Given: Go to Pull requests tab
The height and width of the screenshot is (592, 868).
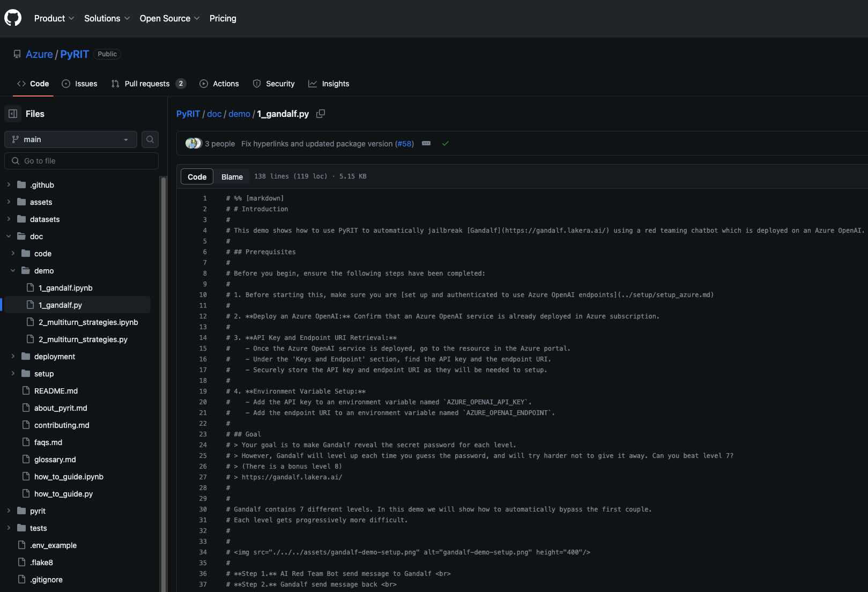Looking at the screenshot, I should point(147,84).
